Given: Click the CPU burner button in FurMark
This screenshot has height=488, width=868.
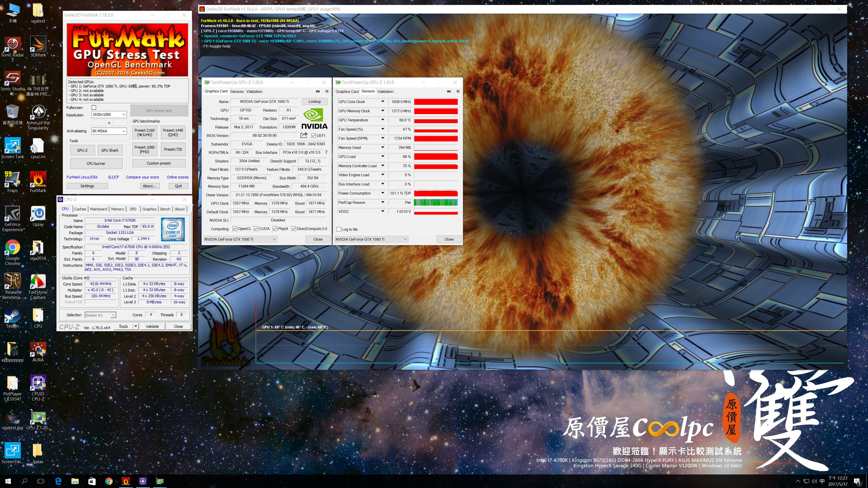Looking at the screenshot, I should [x=96, y=163].
